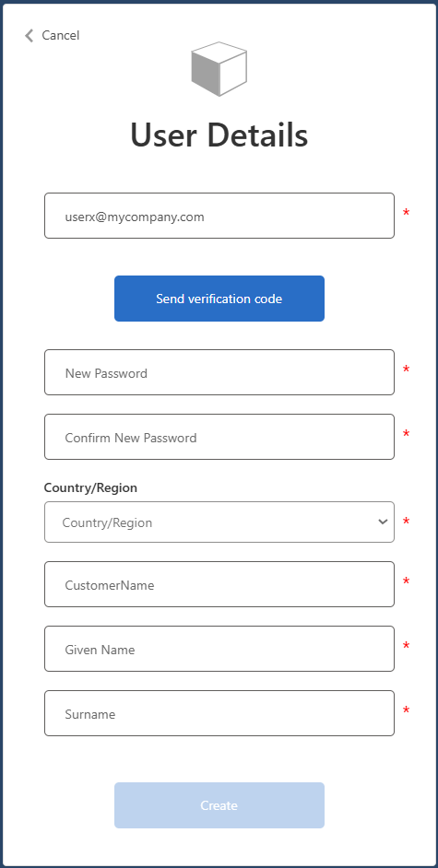The width and height of the screenshot is (438, 868).
Task: Click the bold Country/Region label
Action: (x=90, y=487)
